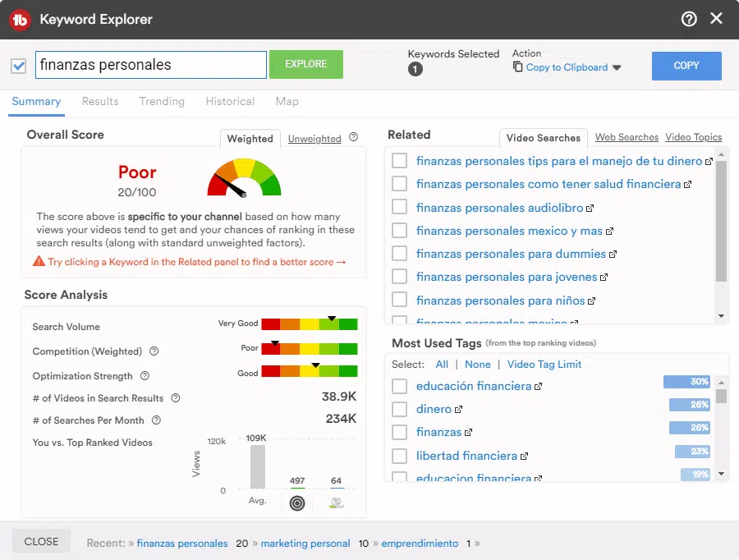The width and height of the screenshot is (739, 560).
Task: Open external link icon beside 'libertad financiera' tag
Action: pyautogui.click(x=524, y=456)
